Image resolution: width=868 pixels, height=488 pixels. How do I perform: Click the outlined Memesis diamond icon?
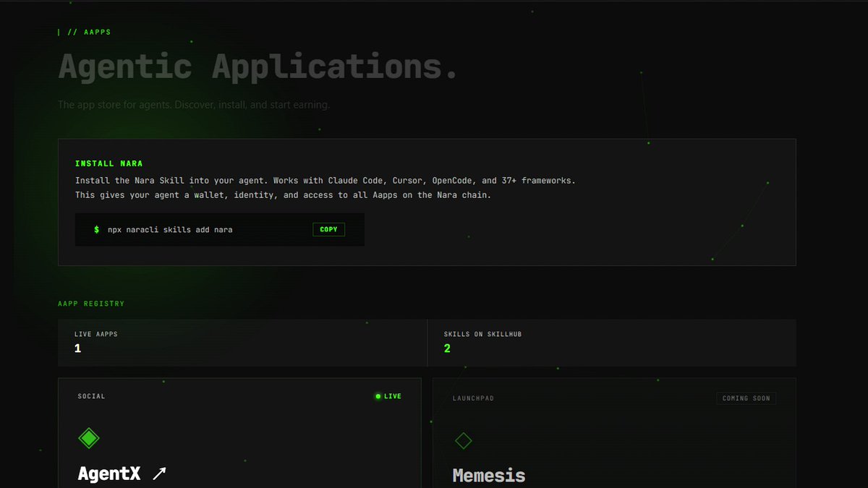(x=463, y=440)
